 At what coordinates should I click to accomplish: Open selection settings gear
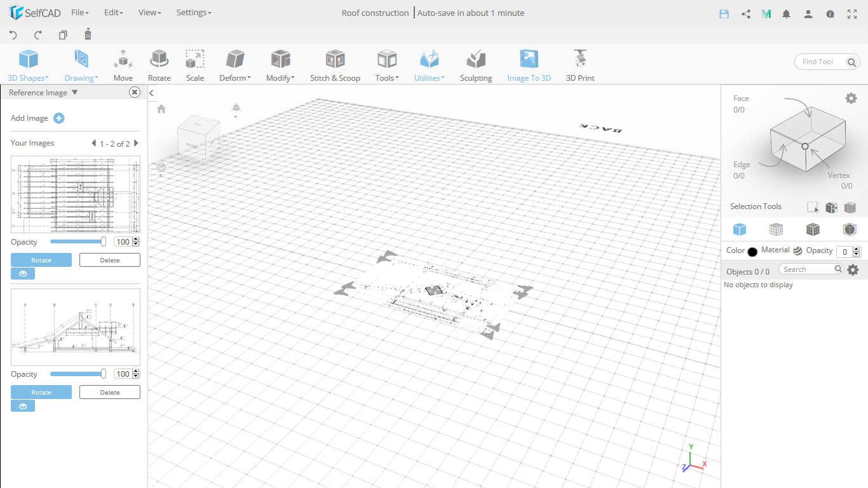851,98
